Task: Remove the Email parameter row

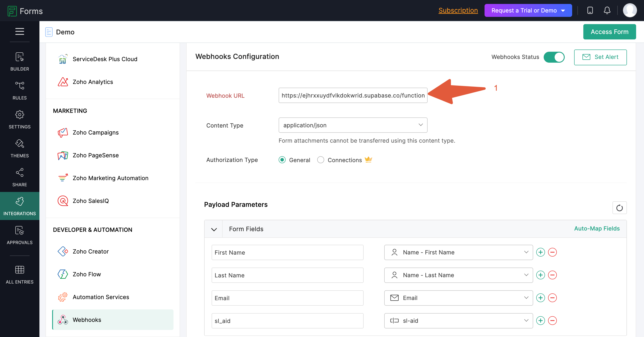Action: [552, 298]
